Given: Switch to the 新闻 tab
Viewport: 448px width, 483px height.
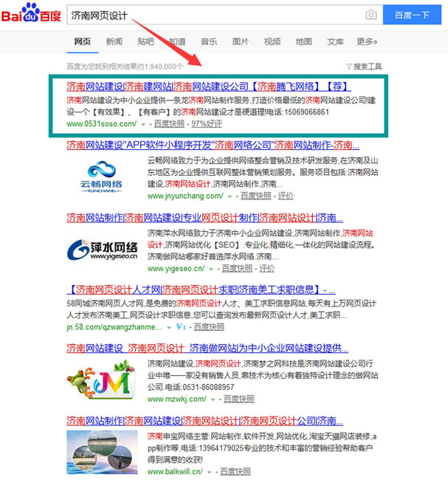Looking at the screenshot, I should (x=114, y=41).
